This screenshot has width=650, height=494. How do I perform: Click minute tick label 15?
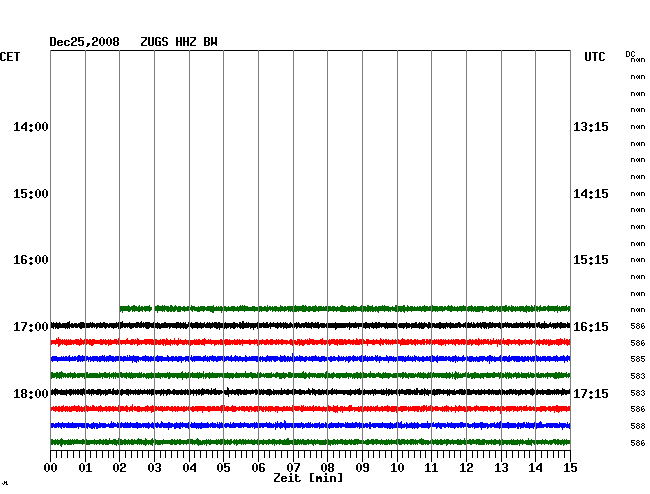pos(570,468)
